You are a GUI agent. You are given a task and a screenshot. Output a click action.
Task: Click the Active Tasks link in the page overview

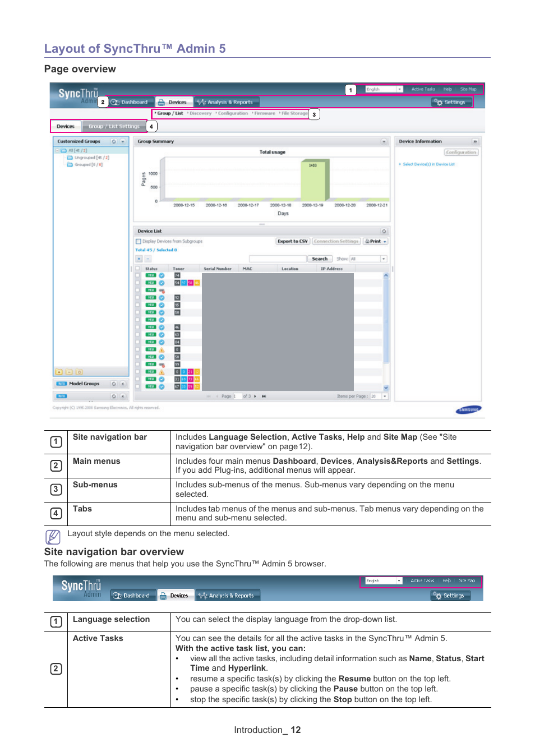(x=423, y=89)
